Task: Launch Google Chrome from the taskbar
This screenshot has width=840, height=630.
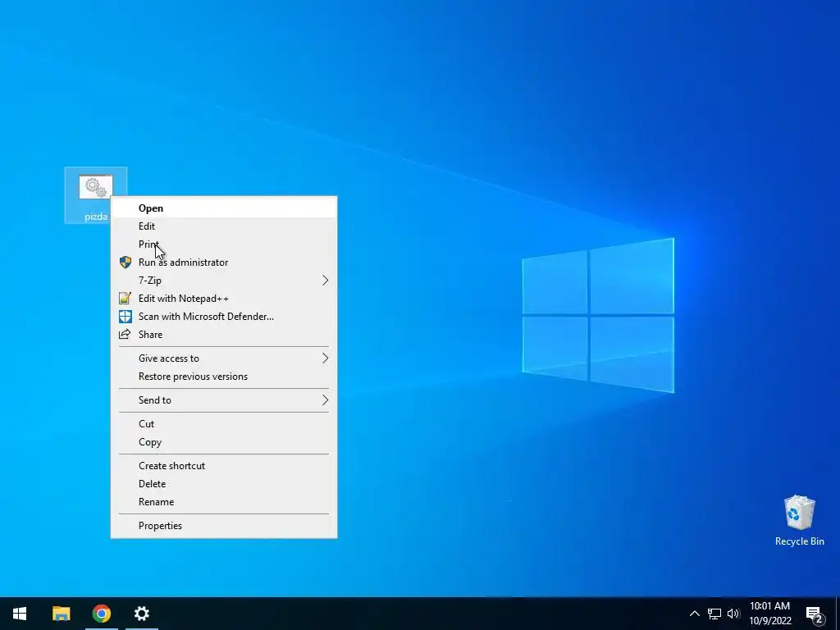Action: point(101,614)
